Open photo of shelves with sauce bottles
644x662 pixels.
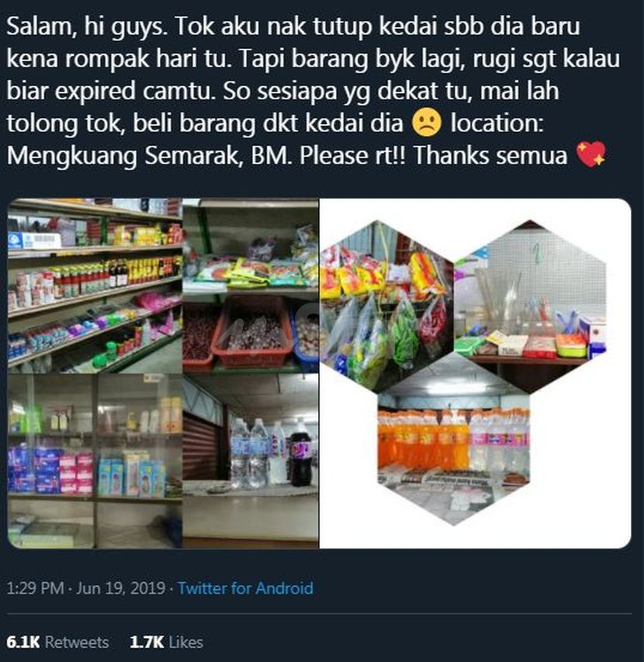click(x=95, y=286)
